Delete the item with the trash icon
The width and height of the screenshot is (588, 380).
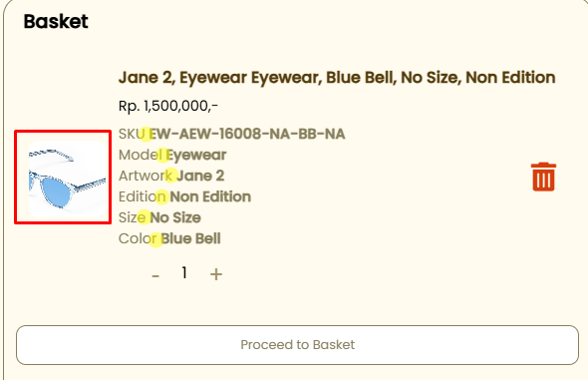pyautogui.click(x=543, y=177)
